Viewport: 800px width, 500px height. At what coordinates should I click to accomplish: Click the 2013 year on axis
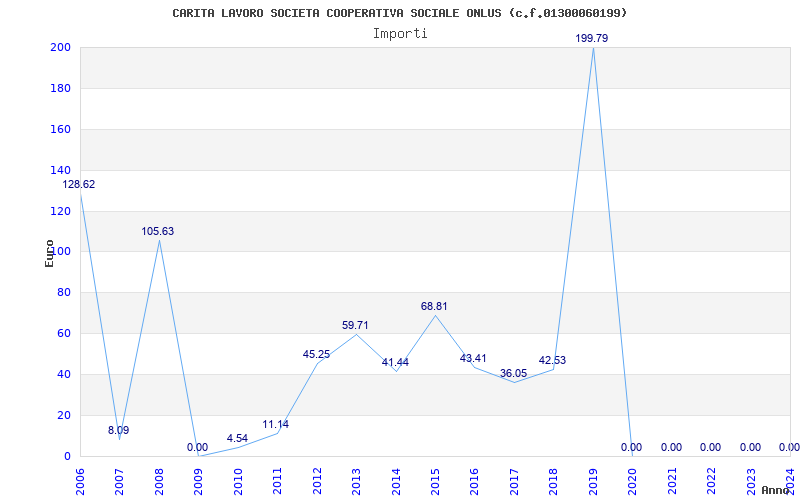pos(356,481)
